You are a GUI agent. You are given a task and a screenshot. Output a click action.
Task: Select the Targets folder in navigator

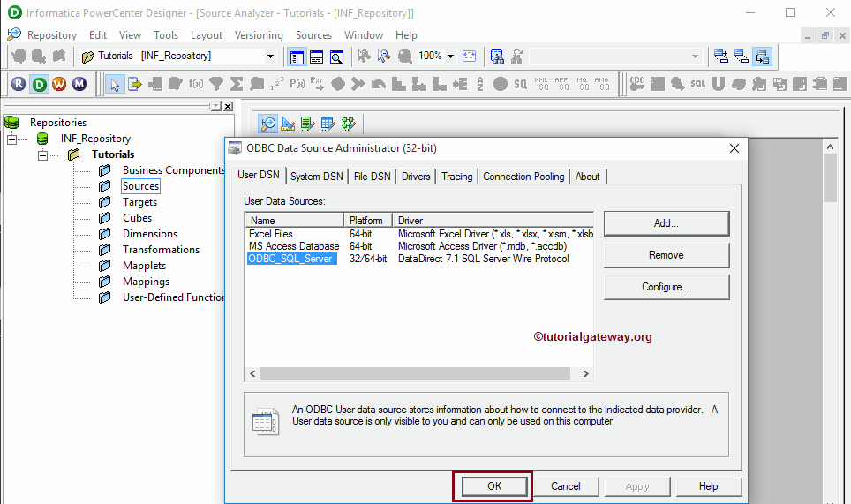click(139, 202)
